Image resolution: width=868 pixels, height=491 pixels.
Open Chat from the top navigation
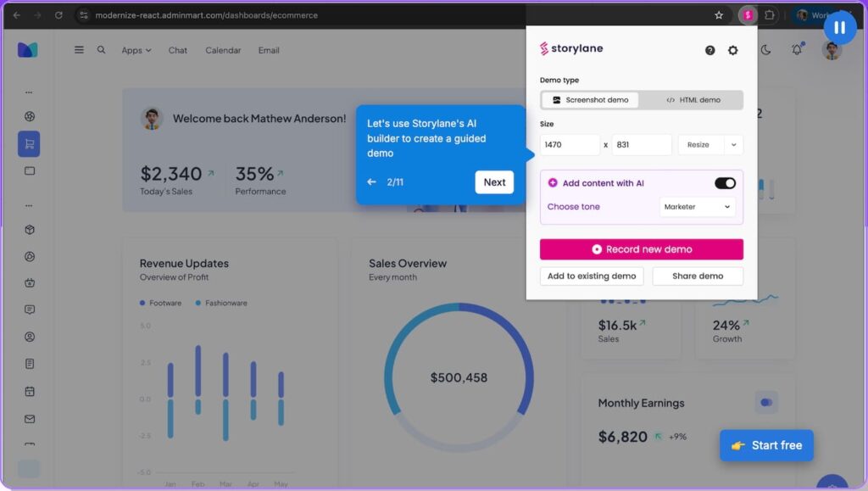point(178,50)
